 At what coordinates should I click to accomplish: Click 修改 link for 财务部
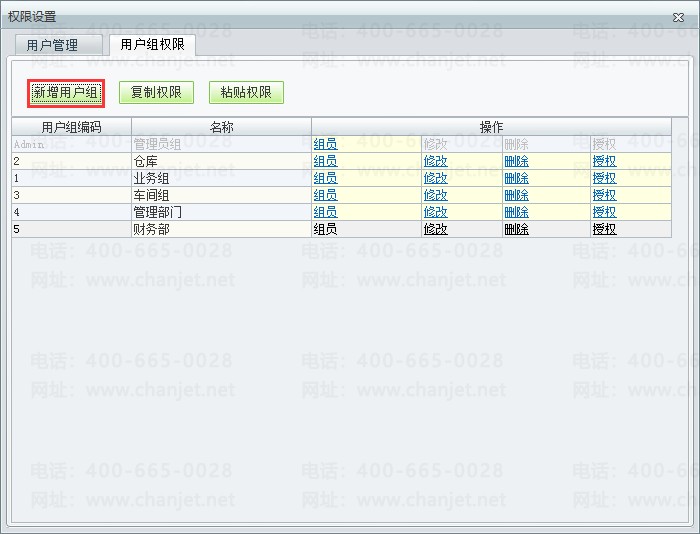coord(435,229)
